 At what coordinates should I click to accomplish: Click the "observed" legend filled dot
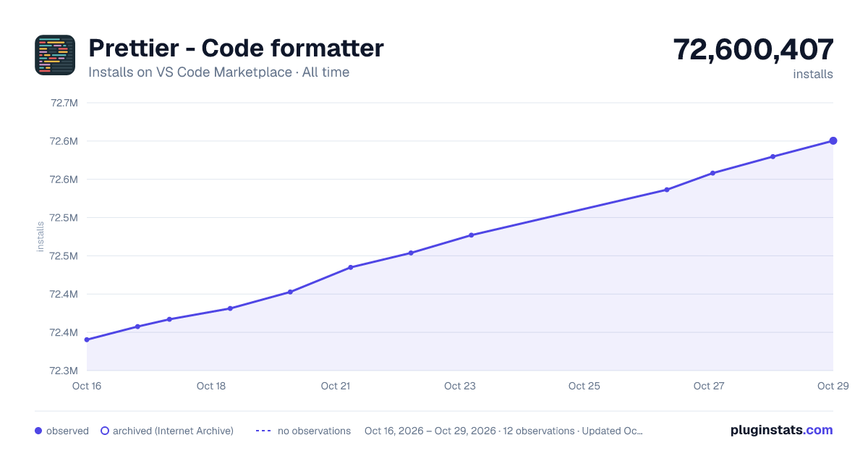click(x=38, y=431)
